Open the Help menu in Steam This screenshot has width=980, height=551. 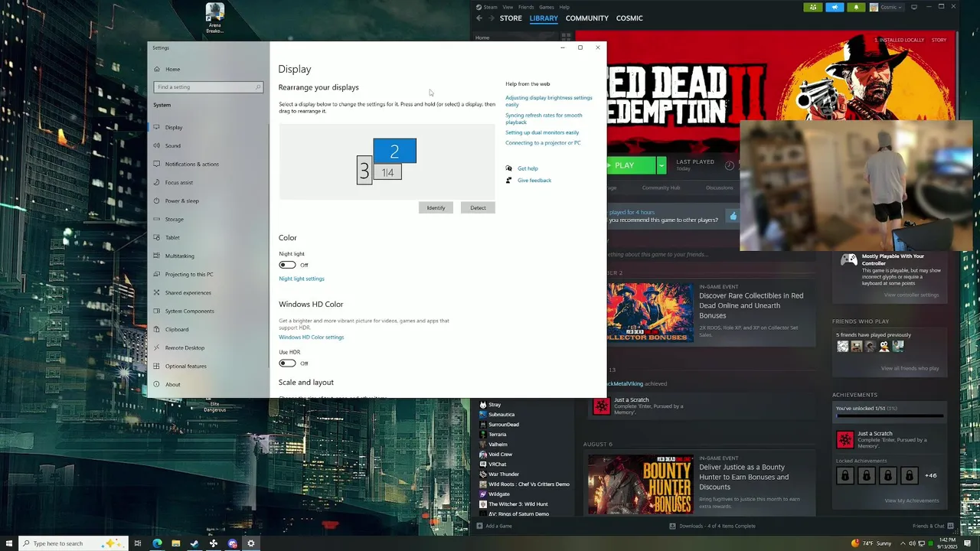564,7
